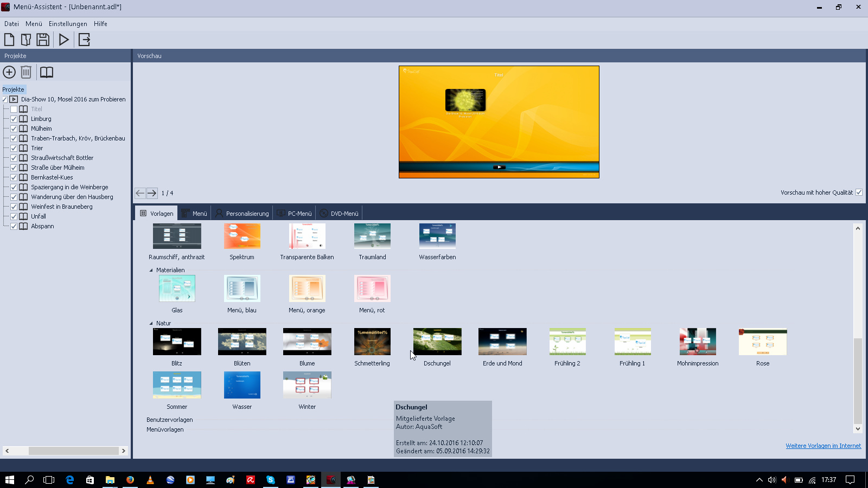
Task: Enable the Titel chapter checkbox
Action: 14,109
